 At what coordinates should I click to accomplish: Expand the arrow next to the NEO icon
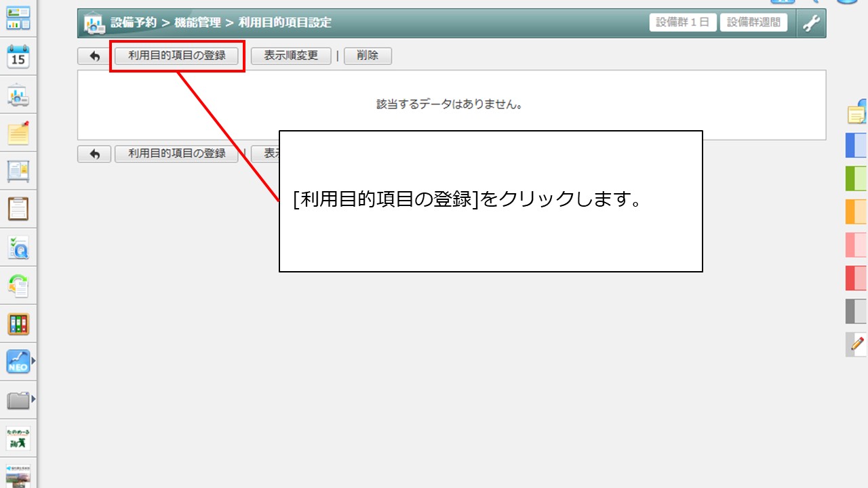point(34,362)
